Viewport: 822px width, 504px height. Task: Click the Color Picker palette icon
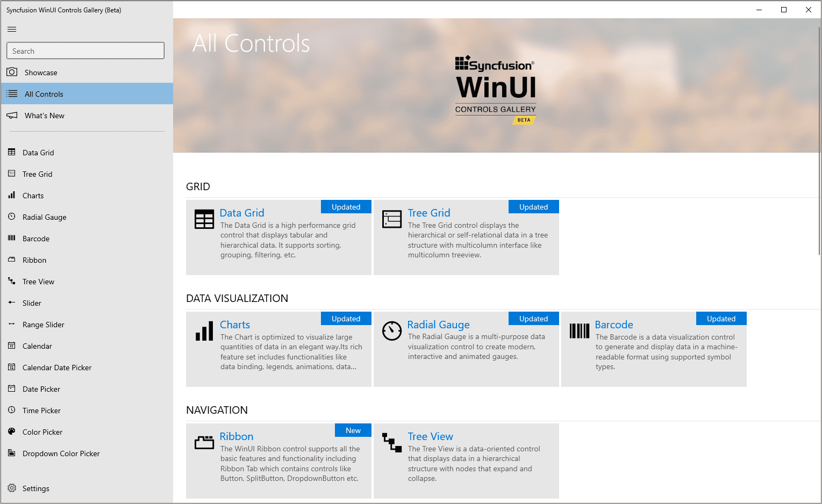[x=12, y=431]
